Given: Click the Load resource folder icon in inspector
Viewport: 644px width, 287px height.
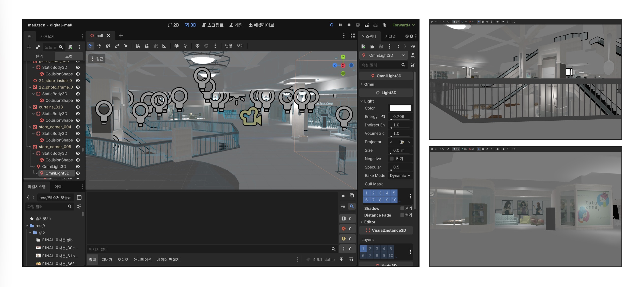Looking at the screenshot, I should coord(372,46).
